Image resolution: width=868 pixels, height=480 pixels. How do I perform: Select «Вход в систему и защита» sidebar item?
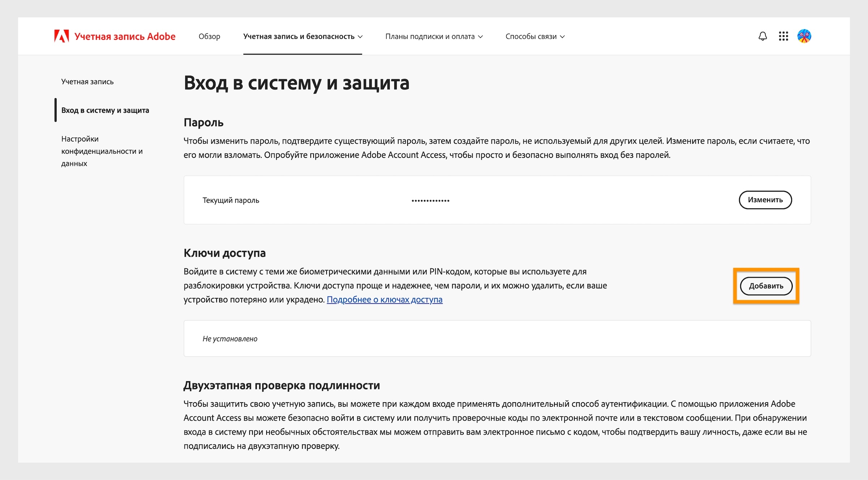pyautogui.click(x=105, y=110)
